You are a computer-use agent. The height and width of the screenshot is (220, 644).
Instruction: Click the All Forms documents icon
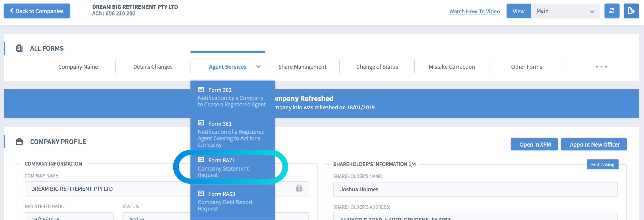pos(19,48)
